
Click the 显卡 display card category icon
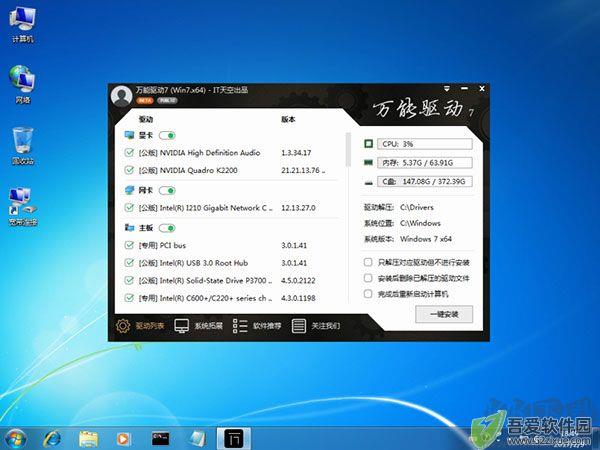tap(130, 135)
